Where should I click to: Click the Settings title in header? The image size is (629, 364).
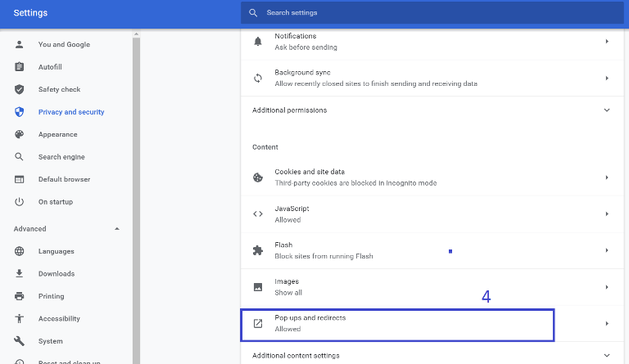[x=30, y=13]
